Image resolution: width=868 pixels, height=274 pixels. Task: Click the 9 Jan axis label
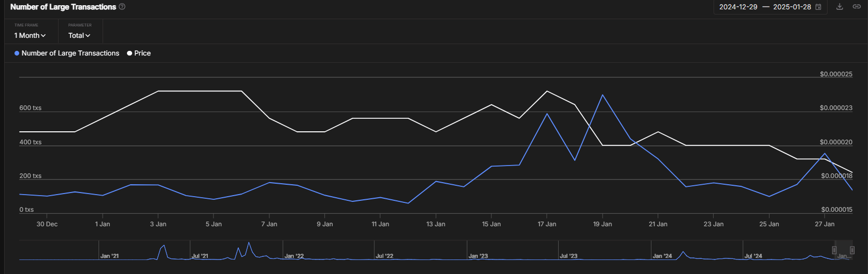coord(324,224)
